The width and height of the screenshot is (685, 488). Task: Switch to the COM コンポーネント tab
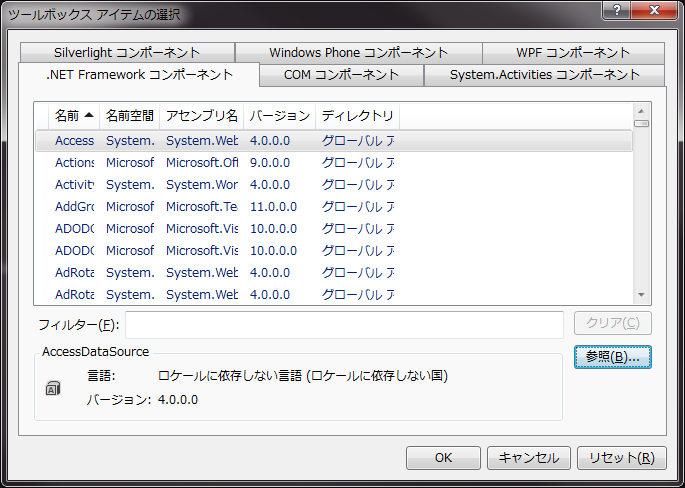341,75
